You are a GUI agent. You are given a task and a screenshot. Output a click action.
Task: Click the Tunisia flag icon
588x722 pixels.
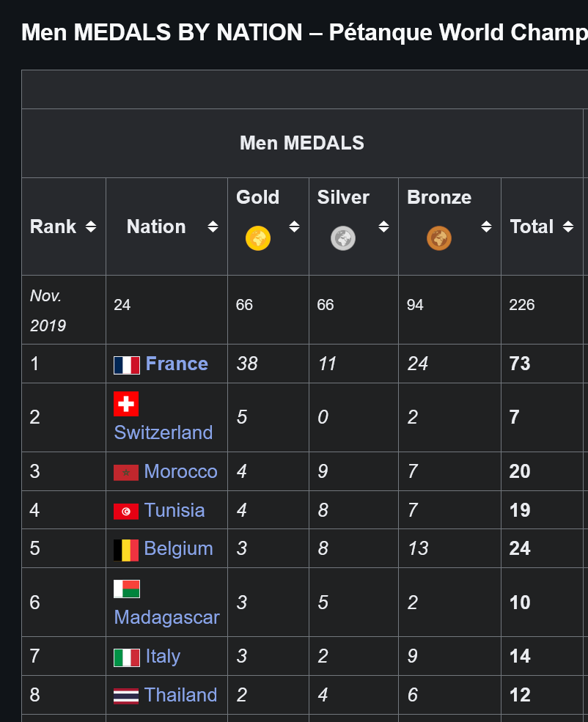[126, 511]
